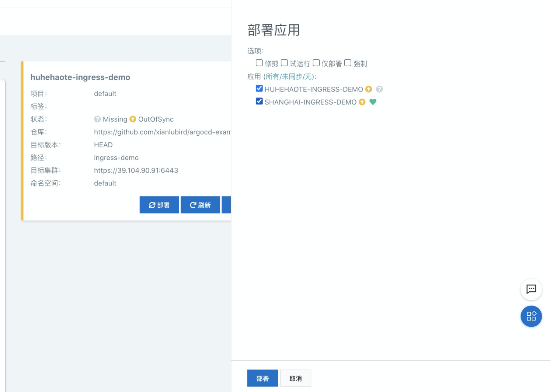This screenshot has height=392, width=550.
Task: Click the OutOfSync icon beside SHANGHAI-INGRESS-DEMO
Action: point(362,102)
